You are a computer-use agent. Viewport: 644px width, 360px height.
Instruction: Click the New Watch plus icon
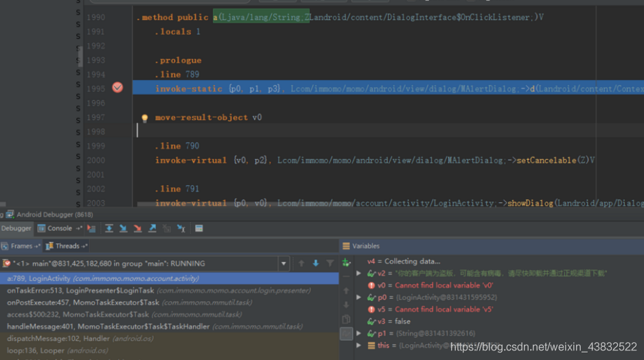346,263
